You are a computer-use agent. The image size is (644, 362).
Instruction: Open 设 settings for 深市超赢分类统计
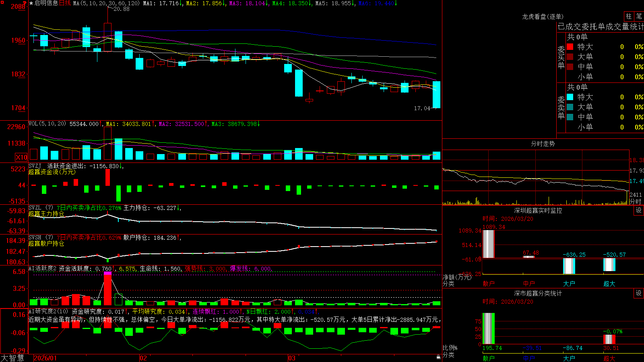tap(639, 293)
